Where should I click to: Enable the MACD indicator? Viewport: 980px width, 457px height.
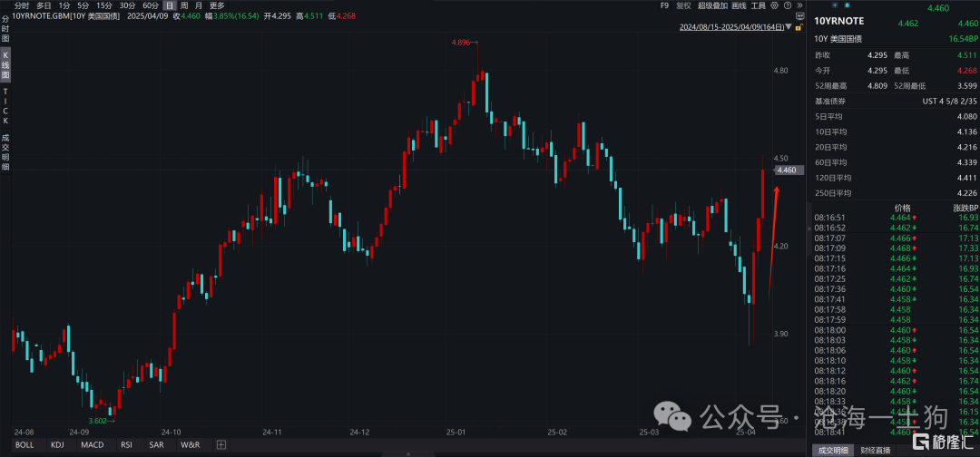click(93, 445)
